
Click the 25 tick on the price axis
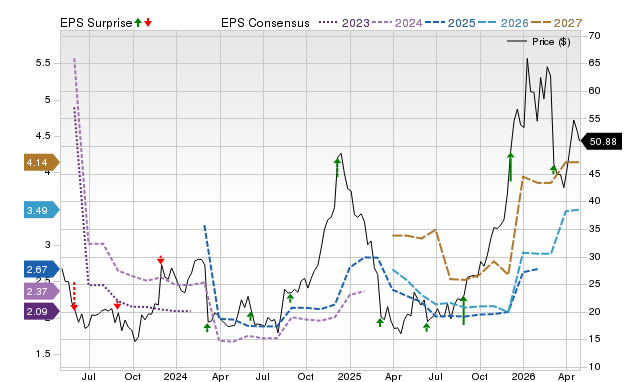(x=595, y=284)
